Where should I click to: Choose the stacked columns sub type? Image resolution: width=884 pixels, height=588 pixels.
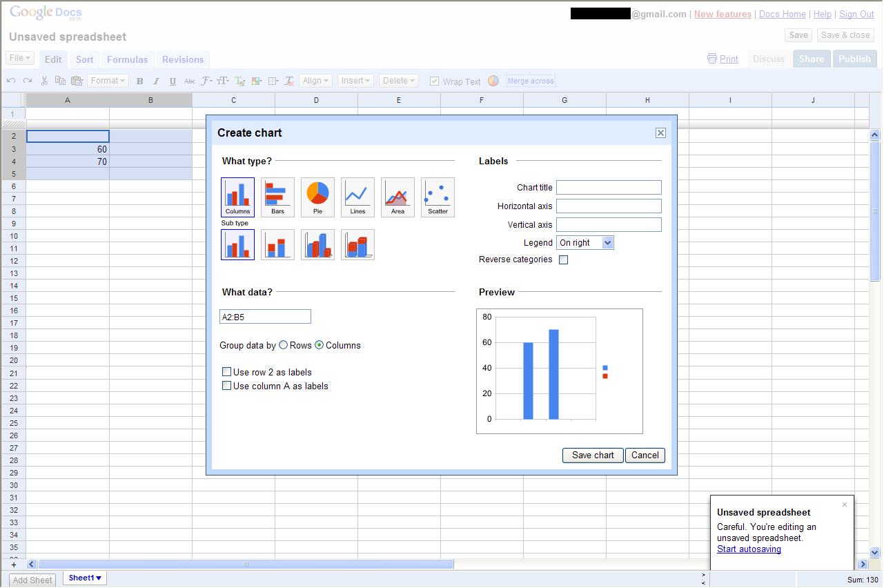[277, 244]
